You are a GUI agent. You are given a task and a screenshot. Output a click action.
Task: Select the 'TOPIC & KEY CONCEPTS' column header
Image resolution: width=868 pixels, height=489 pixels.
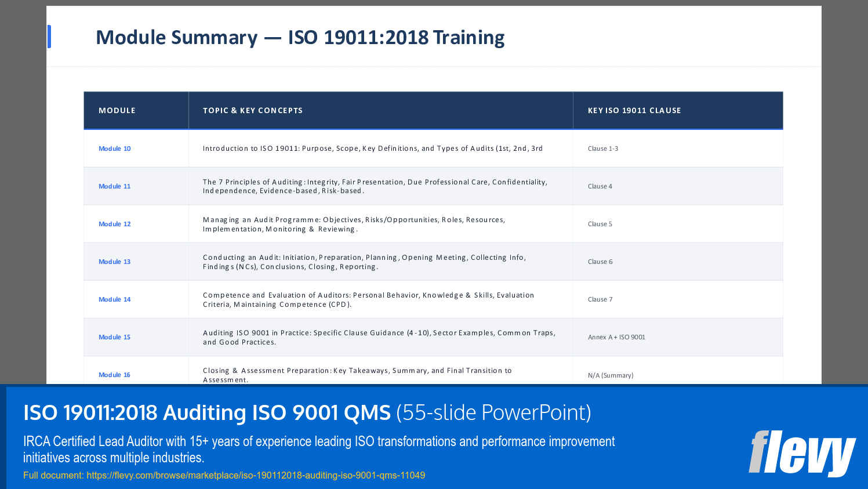tap(253, 110)
